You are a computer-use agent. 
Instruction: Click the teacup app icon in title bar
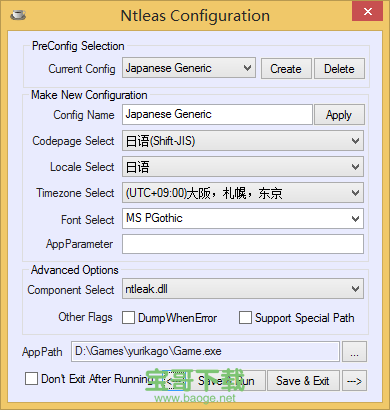click(x=18, y=15)
